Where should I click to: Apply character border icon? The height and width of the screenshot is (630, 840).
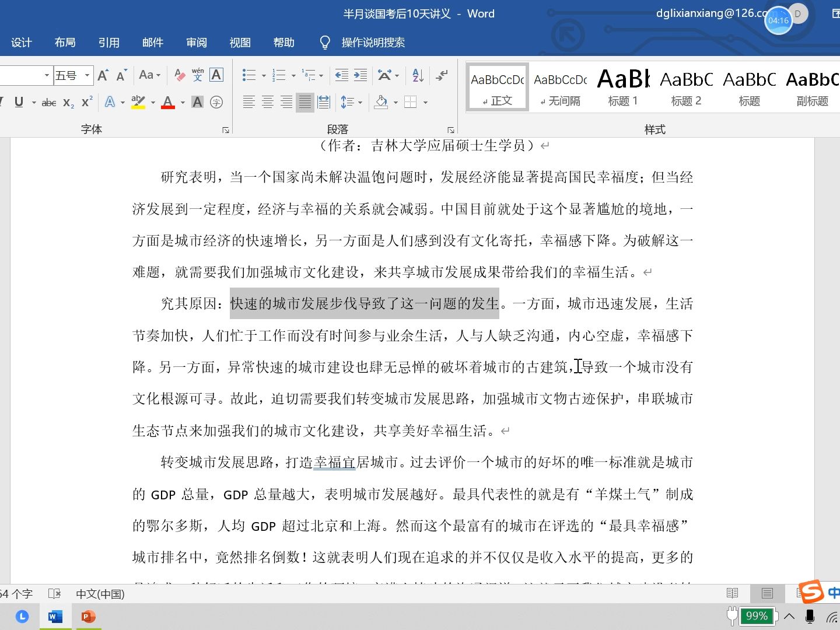click(x=216, y=75)
